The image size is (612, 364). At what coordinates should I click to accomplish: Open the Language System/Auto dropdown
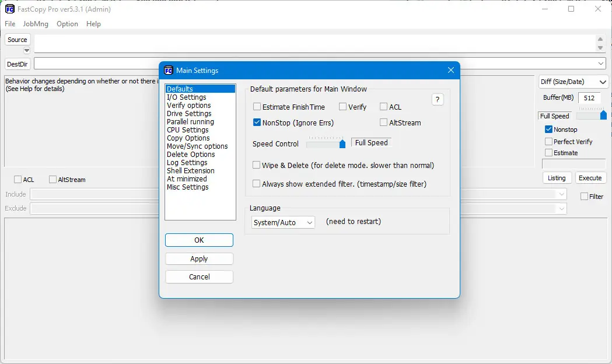(x=283, y=222)
